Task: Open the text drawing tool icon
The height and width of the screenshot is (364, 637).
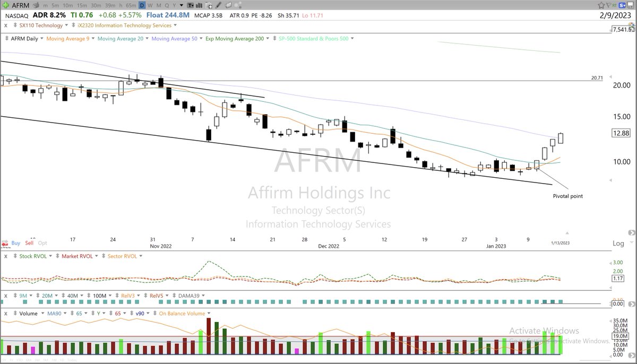Action: [191, 5]
